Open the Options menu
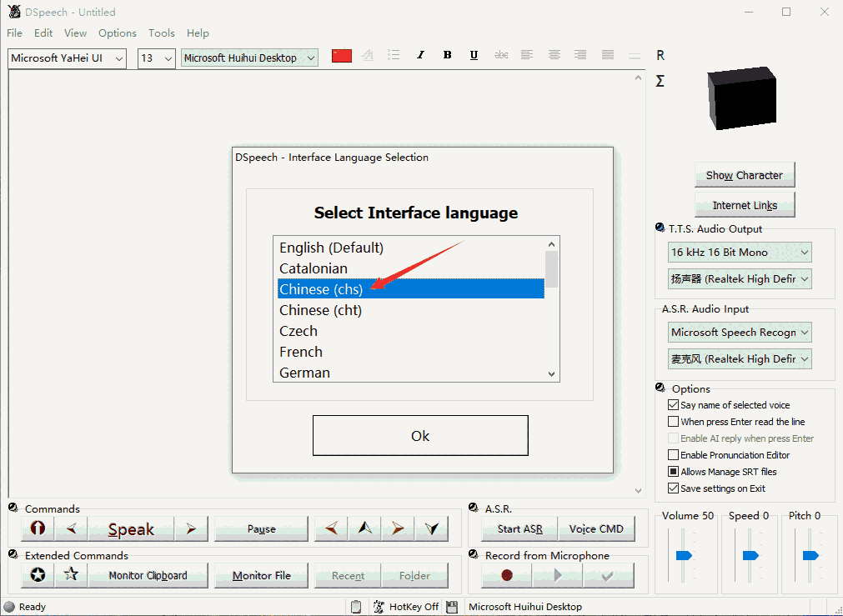This screenshot has width=843, height=616. click(x=118, y=33)
